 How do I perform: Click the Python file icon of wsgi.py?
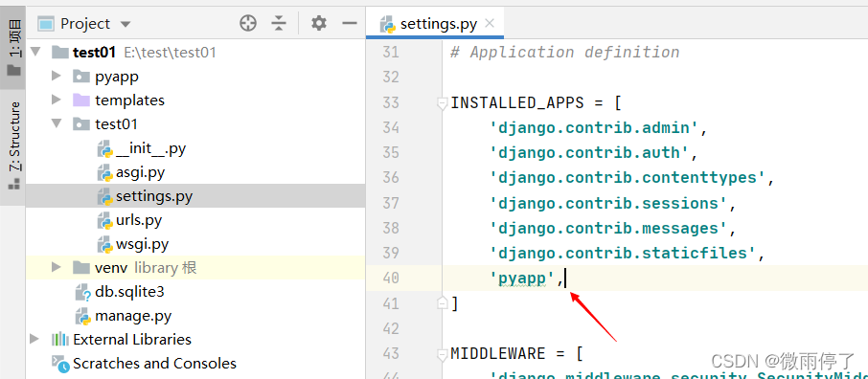tap(105, 244)
